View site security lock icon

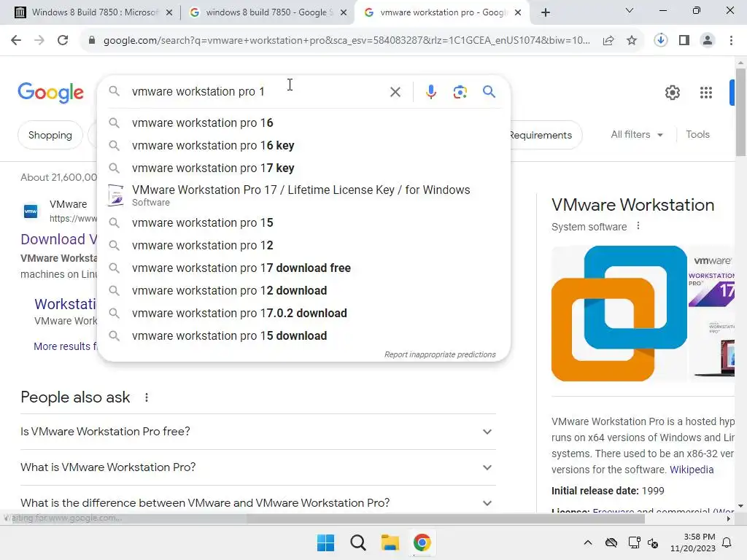(92, 41)
